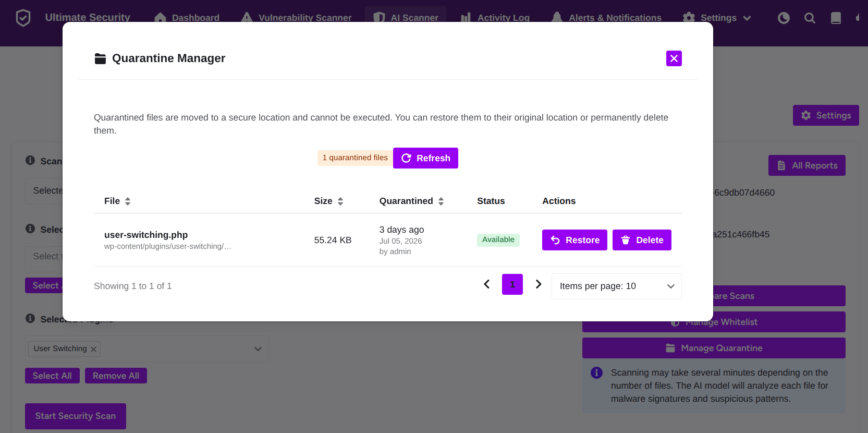This screenshot has height=433, width=868.
Task: Click Select All under plugins
Action: pos(52,376)
